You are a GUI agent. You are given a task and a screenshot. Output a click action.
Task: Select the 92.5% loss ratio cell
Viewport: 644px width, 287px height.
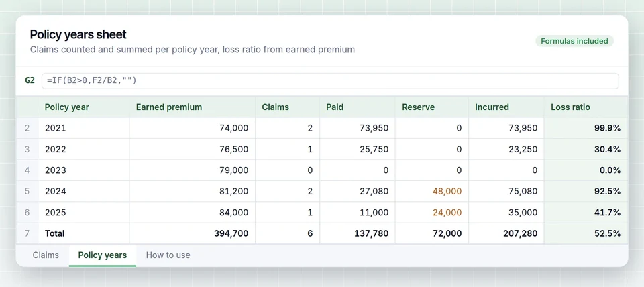point(586,191)
